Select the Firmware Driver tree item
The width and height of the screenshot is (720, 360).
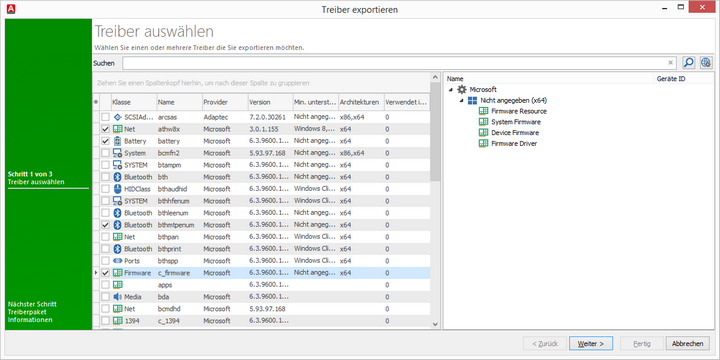coord(514,143)
